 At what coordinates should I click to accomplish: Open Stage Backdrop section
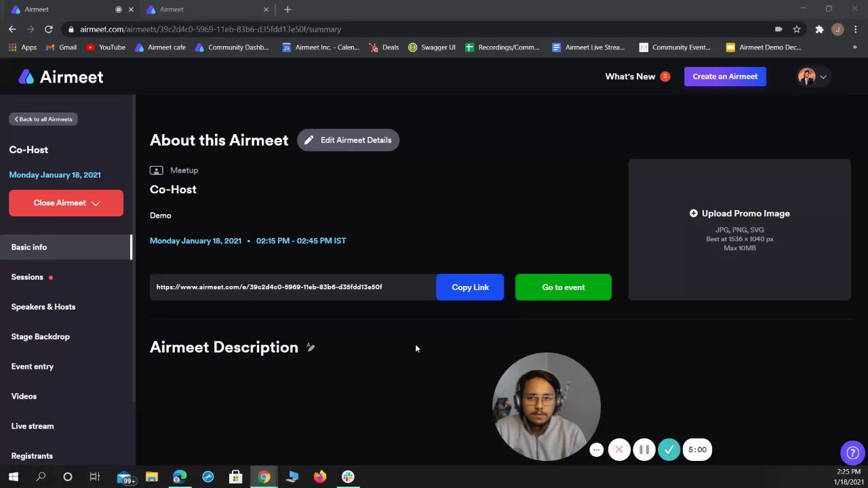[x=41, y=337]
